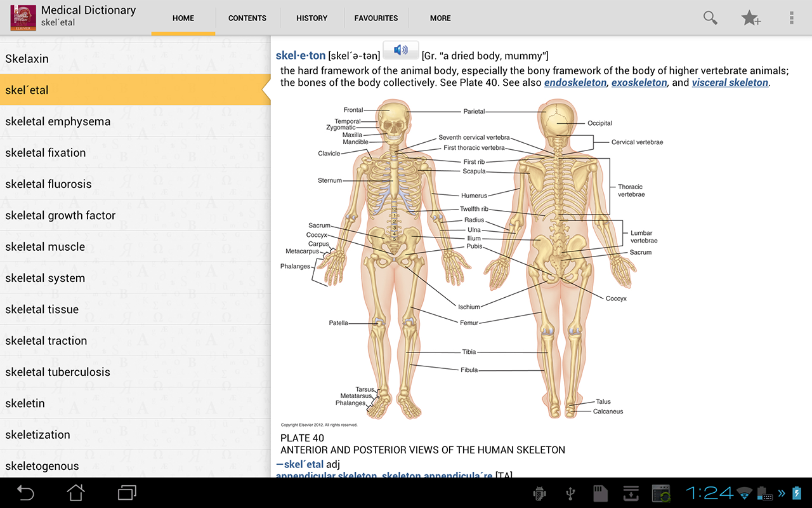Open the three-dot overflow menu
This screenshot has height=508, width=812.
pos(791,18)
